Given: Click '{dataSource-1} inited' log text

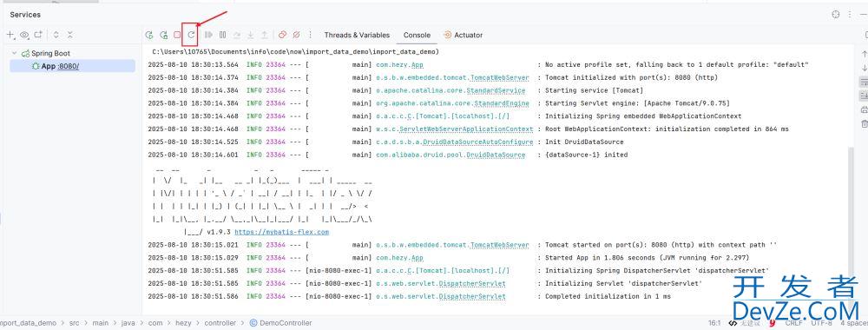Looking at the screenshot, I should tap(586, 155).
